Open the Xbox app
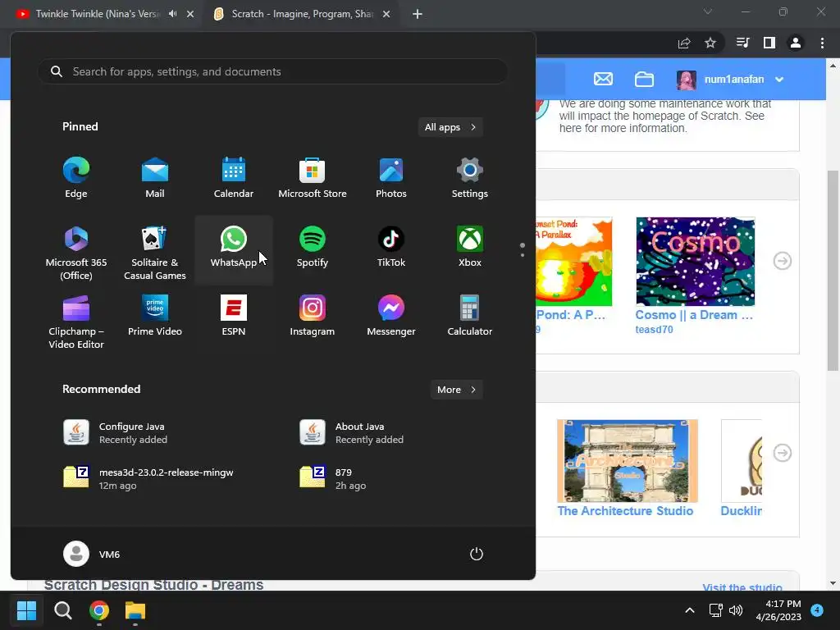840x630 pixels. [470, 248]
